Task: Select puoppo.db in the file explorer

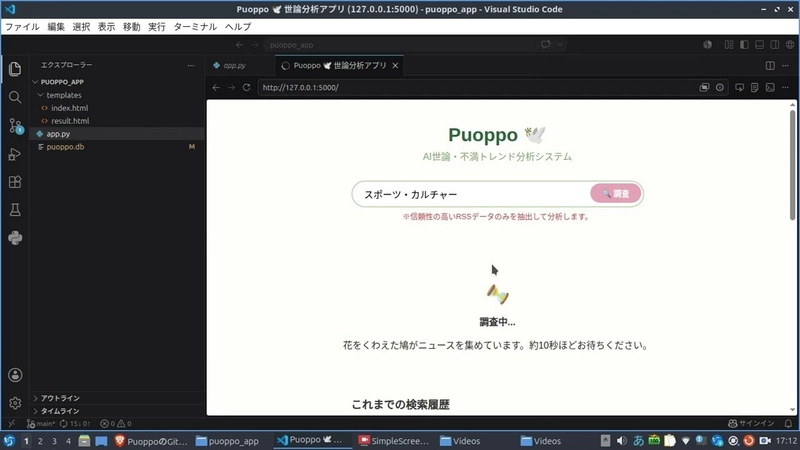Action: [65, 147]
